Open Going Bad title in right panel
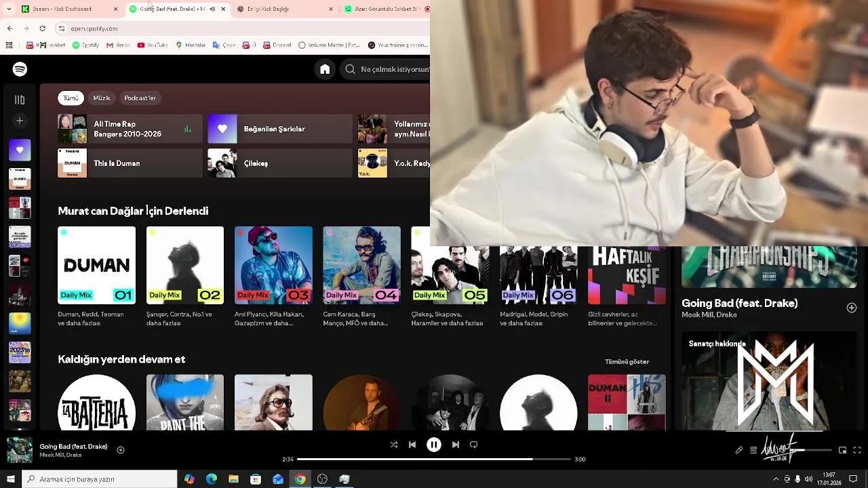This screenshot has width=868, height=488. [739, 304]
